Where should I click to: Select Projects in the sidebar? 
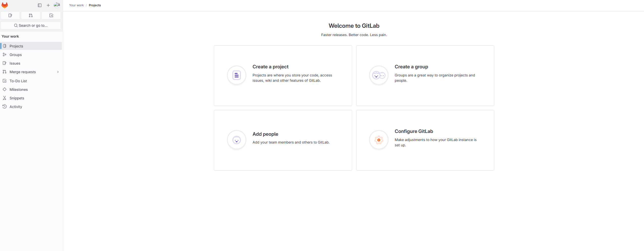coord(31,46)
